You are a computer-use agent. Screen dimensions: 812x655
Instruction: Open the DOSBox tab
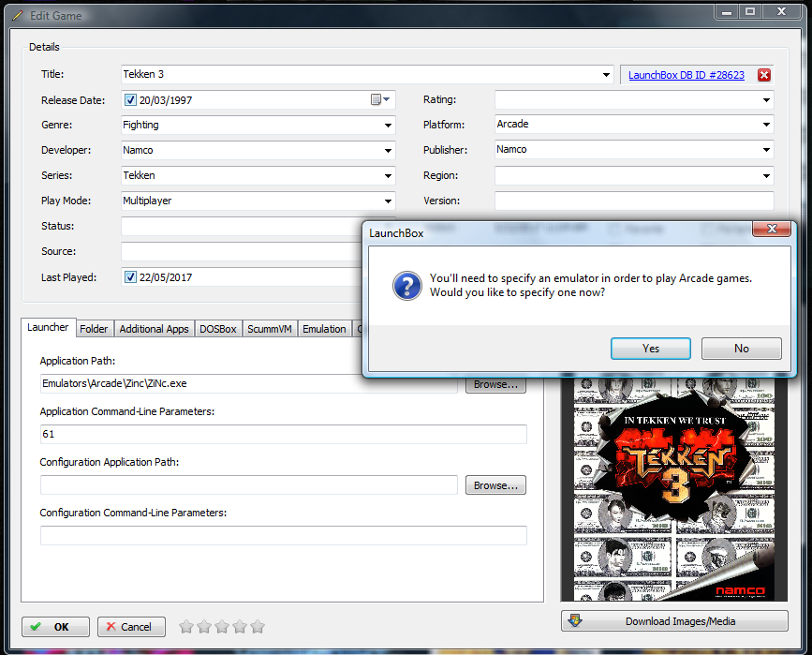(x=218, y=329)
